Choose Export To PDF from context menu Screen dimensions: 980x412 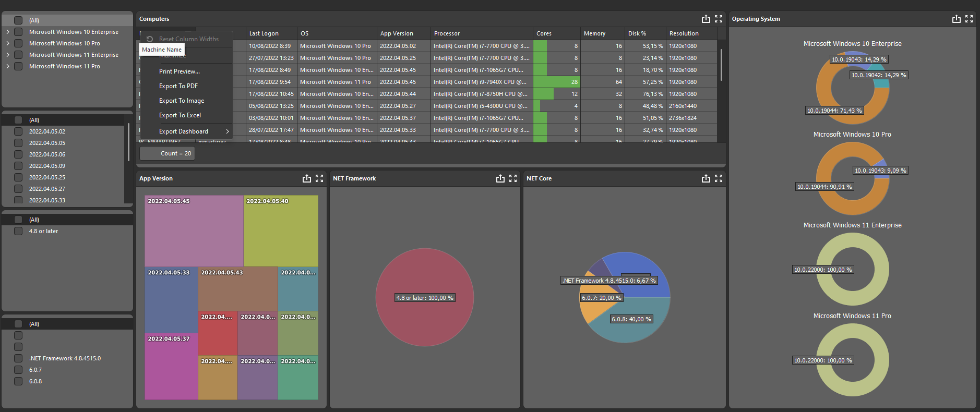(x=178, y=86)
